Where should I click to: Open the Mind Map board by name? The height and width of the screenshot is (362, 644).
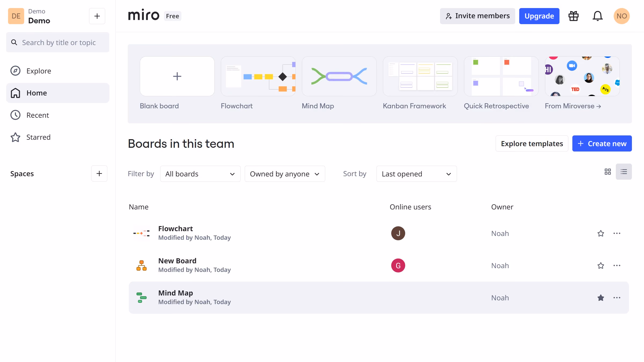pos(175,293)
